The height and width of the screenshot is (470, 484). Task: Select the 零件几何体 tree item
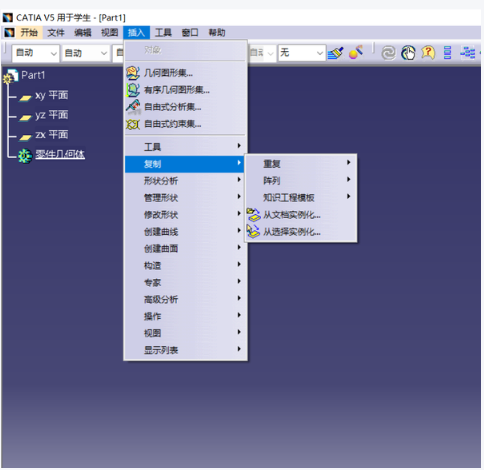click(x=60, y=154)
